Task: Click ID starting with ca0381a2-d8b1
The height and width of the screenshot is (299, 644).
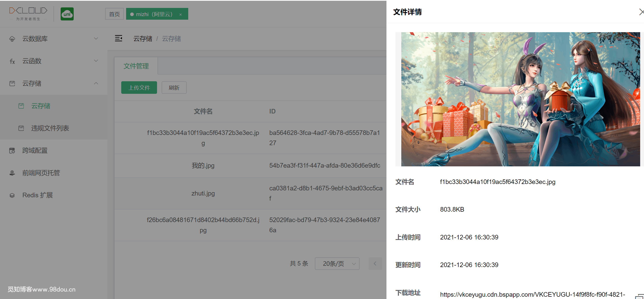Action: tap(326, 193)
